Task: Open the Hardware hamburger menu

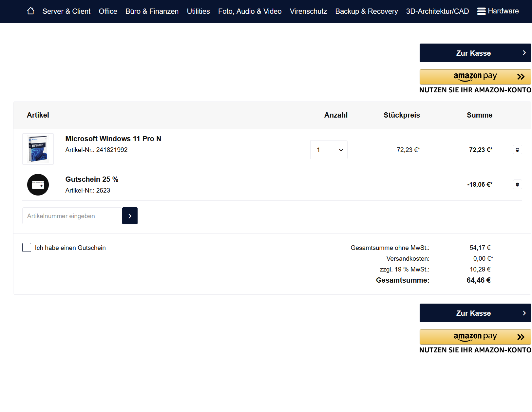Action: [x=498, y=11]
